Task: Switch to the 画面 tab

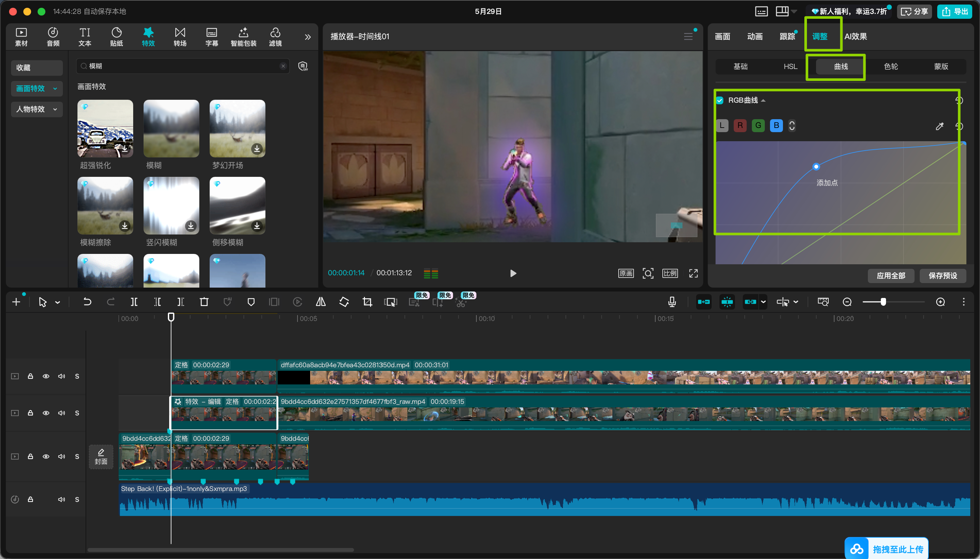Action: [x=722, y=37]
